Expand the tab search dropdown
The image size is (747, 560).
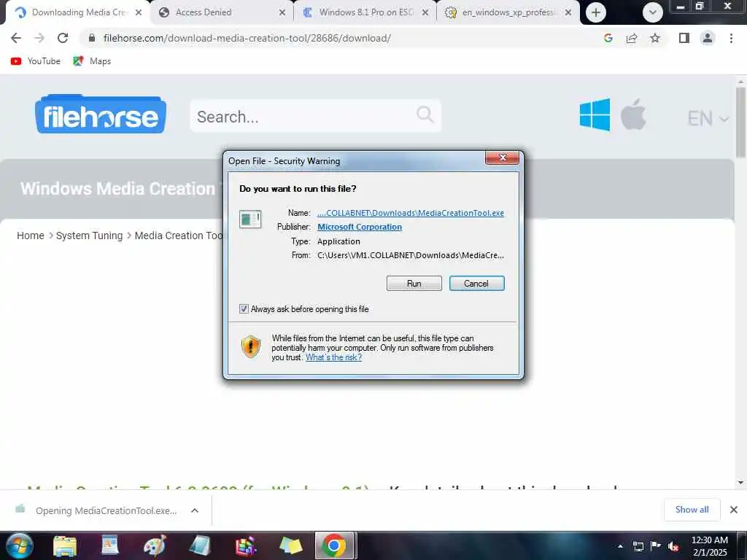click(x=653, y=12)
